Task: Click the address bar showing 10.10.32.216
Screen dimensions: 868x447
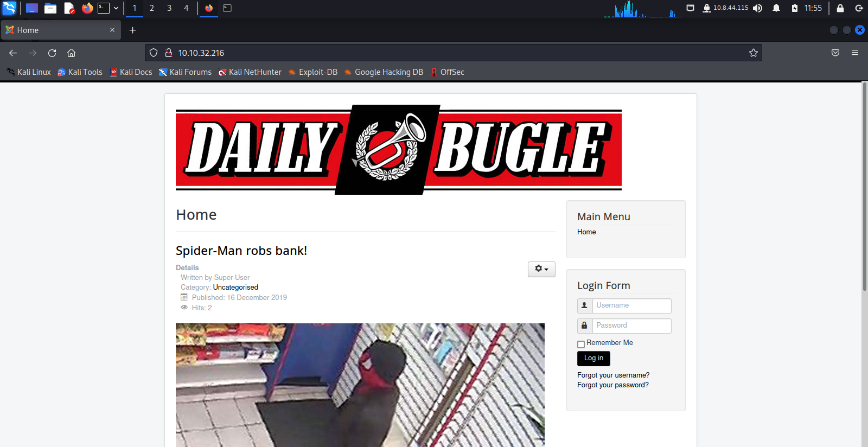Action: click(x=454, y=53)
